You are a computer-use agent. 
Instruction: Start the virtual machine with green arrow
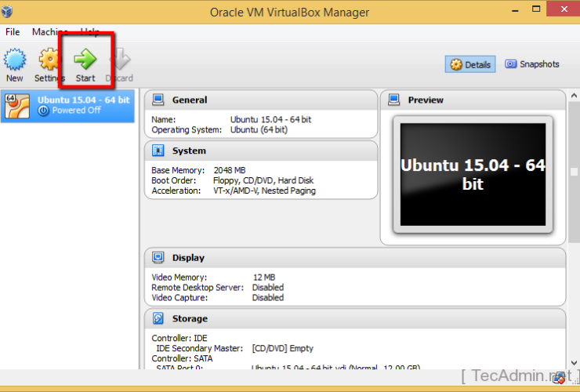[85, 61]
